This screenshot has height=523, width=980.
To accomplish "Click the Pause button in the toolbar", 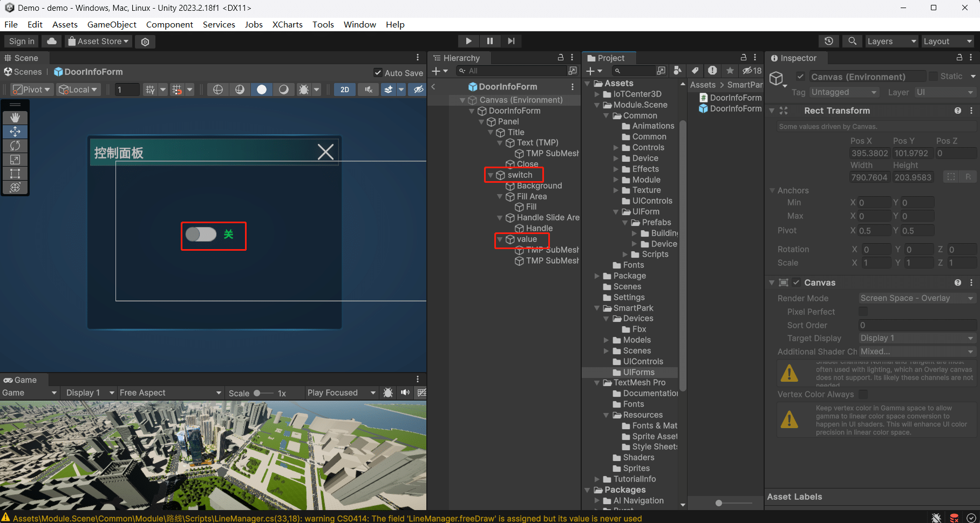I will click(x=489, y=41).
